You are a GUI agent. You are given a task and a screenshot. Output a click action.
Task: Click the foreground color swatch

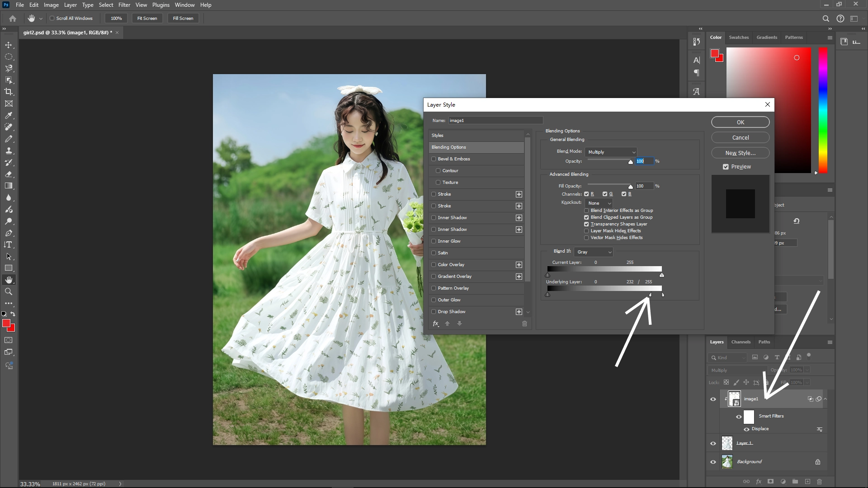pyautogui.click(x=7, y=323)
